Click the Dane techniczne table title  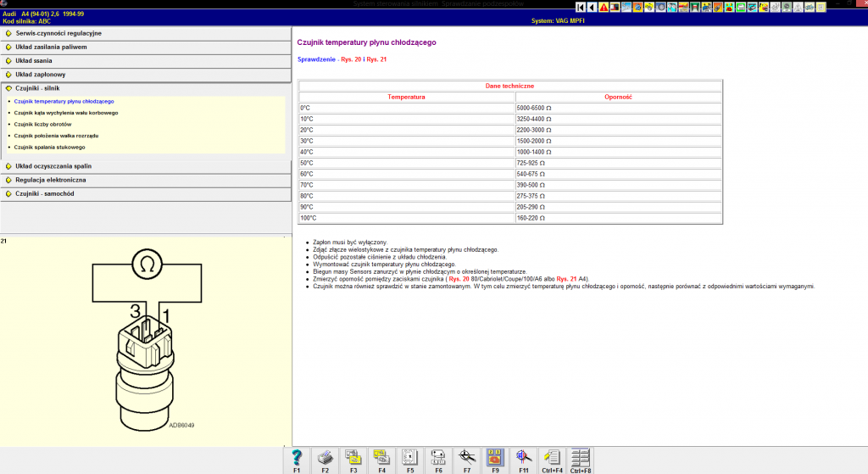[x=509, y=86]
